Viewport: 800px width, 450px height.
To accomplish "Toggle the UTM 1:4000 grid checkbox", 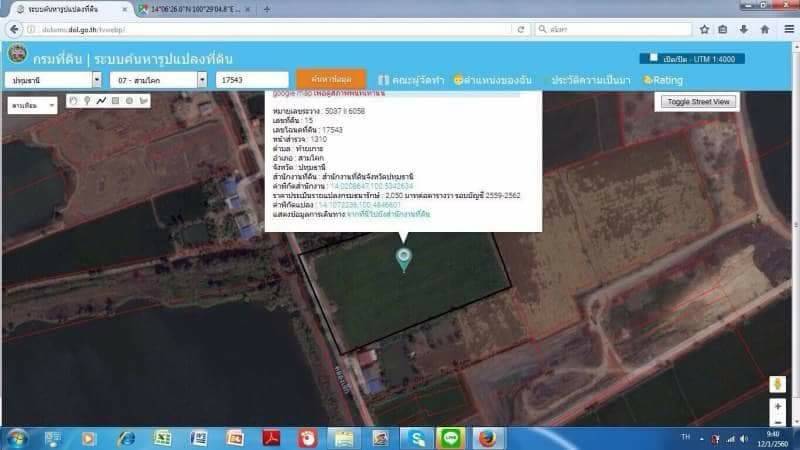I will tap(652, 58).
